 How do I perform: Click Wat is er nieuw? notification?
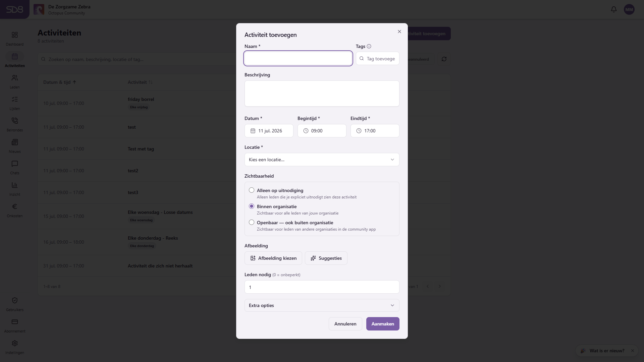click(607, 351)
